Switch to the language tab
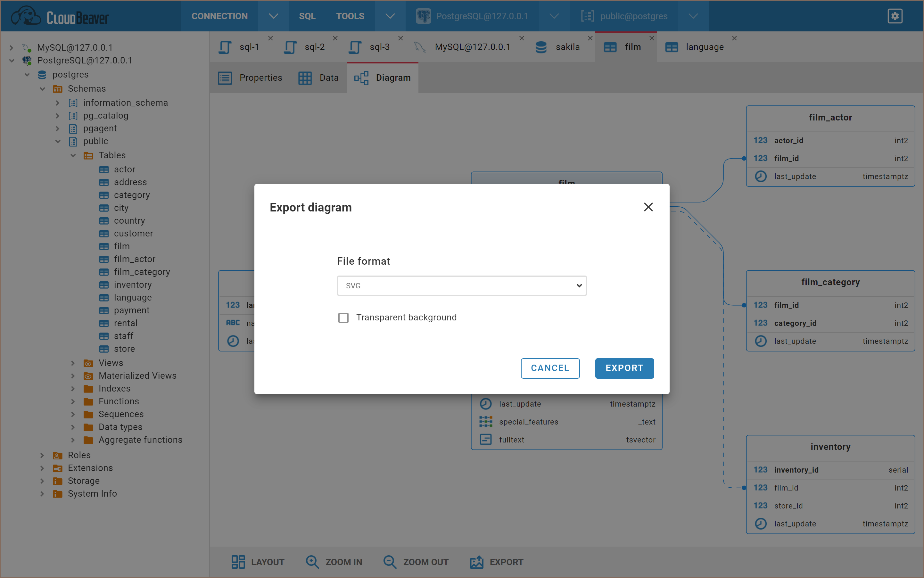This screenshot has height=578, width=924. click(705, 47)
